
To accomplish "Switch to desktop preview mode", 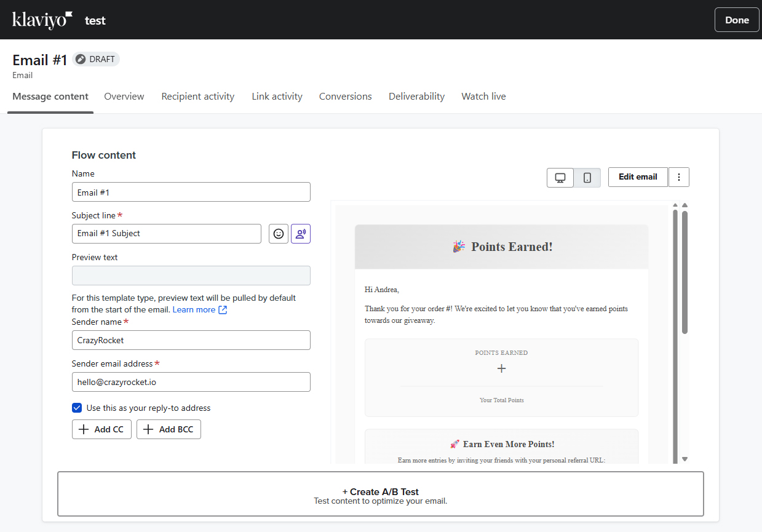I will coord(560,178).
